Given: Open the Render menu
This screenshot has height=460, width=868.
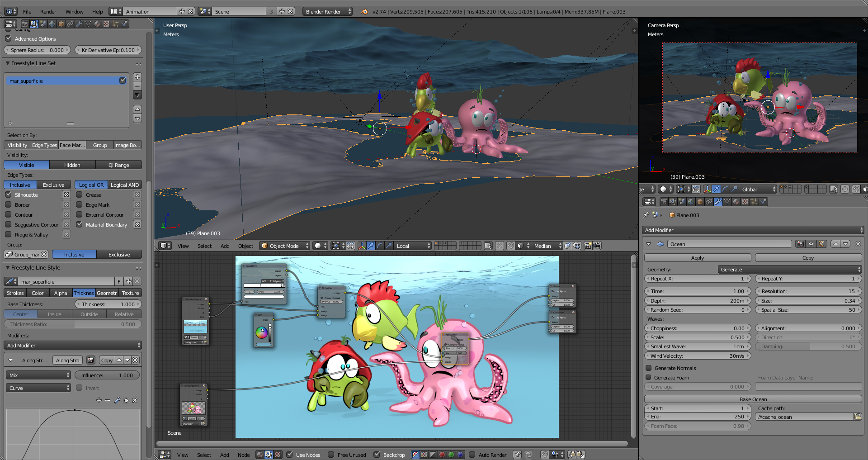Looking at the screenshot, I should [x=48, y=12].
